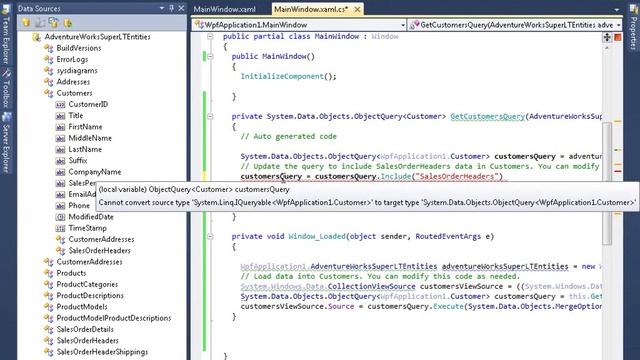Close the Data Sources panel
Screen dimensions: 640x360
[x=181, y=8]
